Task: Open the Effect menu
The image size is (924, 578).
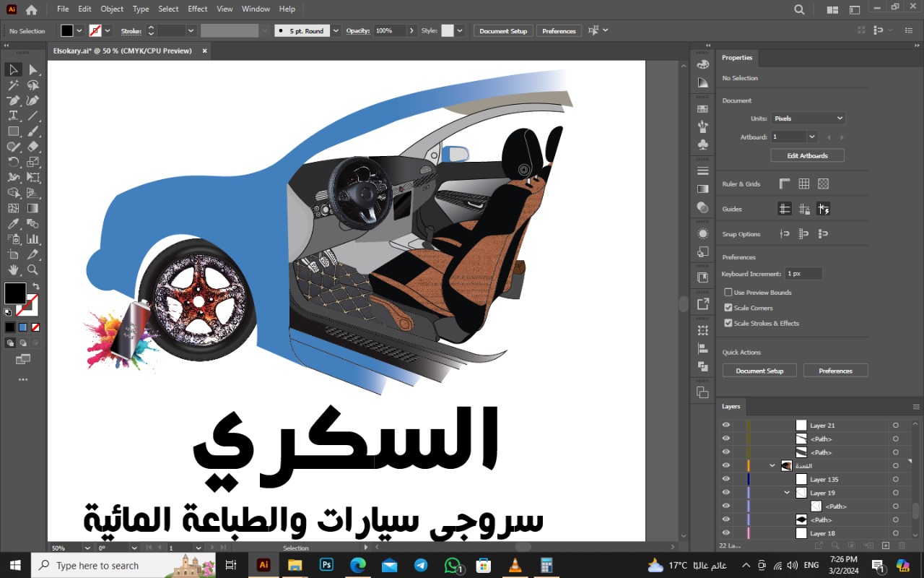Action: (x=197, y=9)
